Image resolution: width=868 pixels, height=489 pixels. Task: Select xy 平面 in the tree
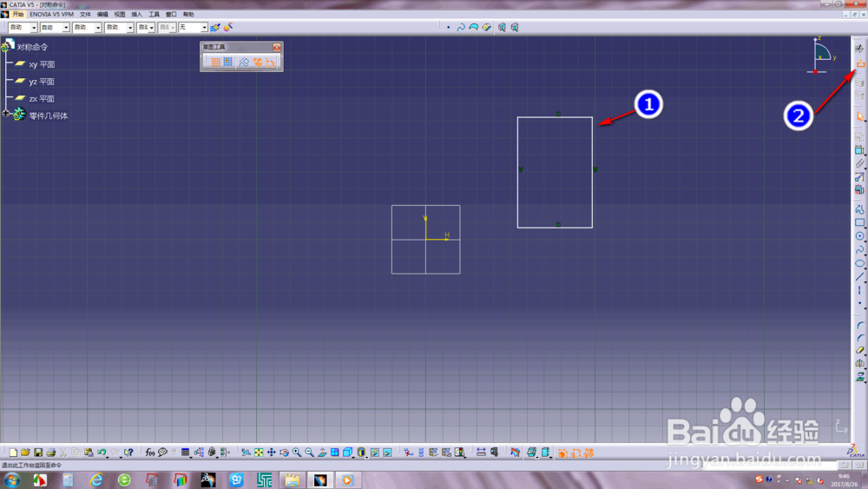click(x=42, y=64)
